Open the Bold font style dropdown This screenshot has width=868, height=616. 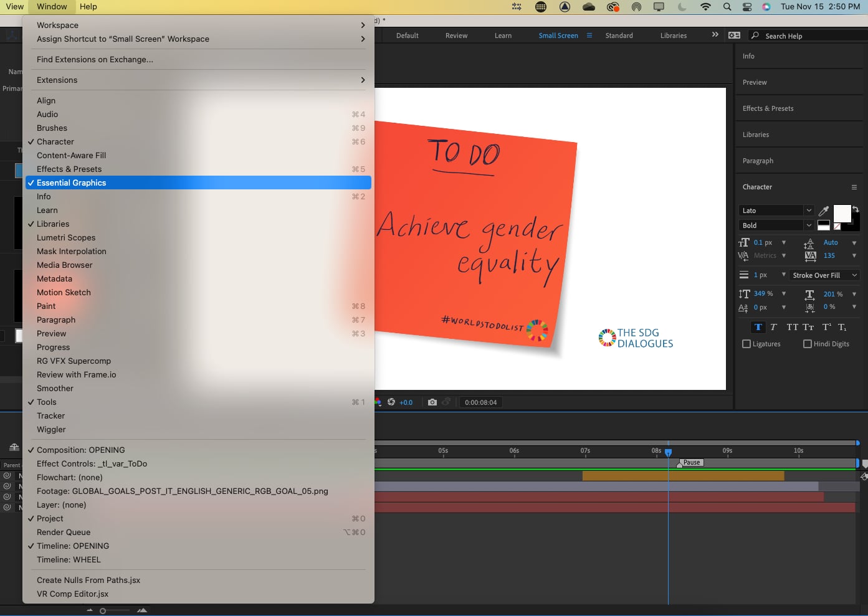[x=776, y=225]
